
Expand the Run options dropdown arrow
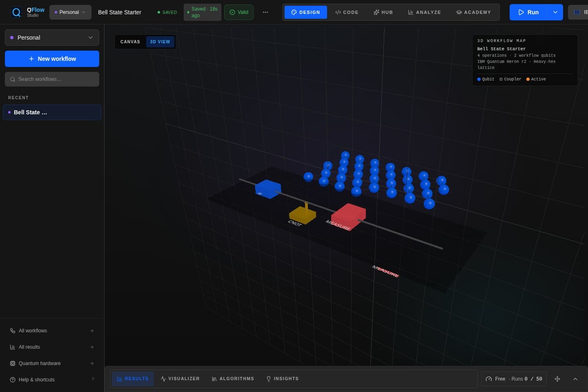(555, 12)
